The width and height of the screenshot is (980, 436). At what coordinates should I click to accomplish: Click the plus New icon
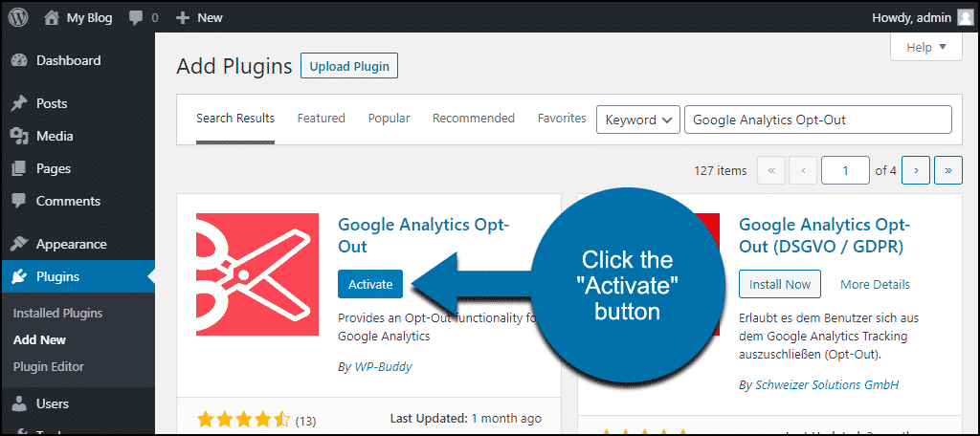click(x=183, y=18)
